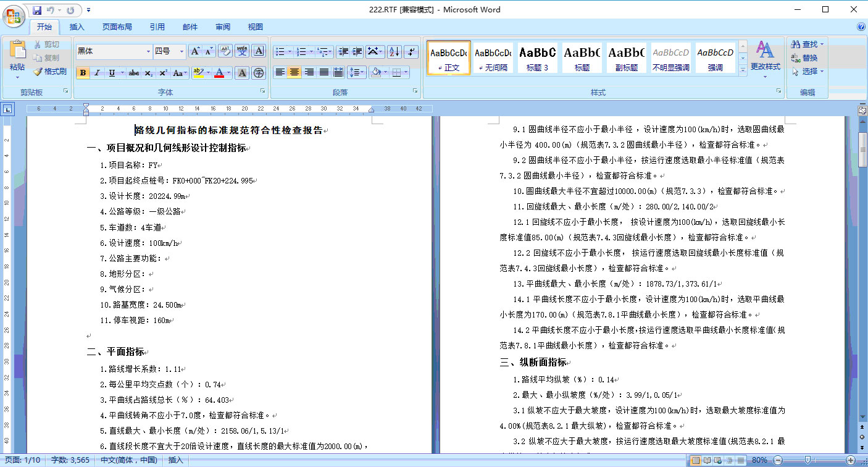Toggle Italic formatting
Image resolution: width=868 pixels, height=467 pixels.
pyautogui.click(x=97, y=73)
